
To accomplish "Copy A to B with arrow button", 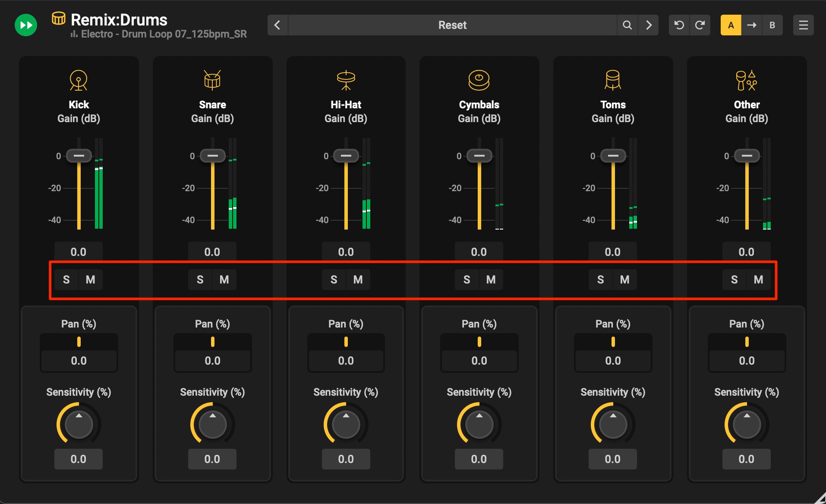I will point(752,25).
